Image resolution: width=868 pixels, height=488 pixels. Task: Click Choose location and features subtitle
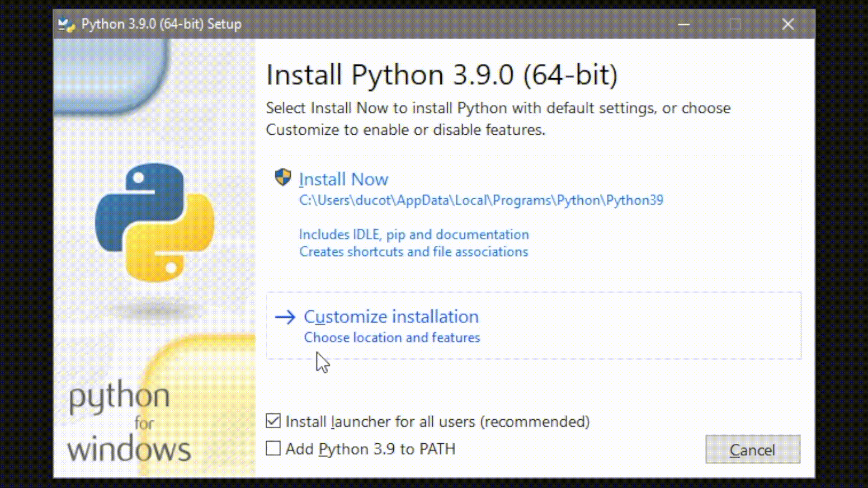[392, 337]
